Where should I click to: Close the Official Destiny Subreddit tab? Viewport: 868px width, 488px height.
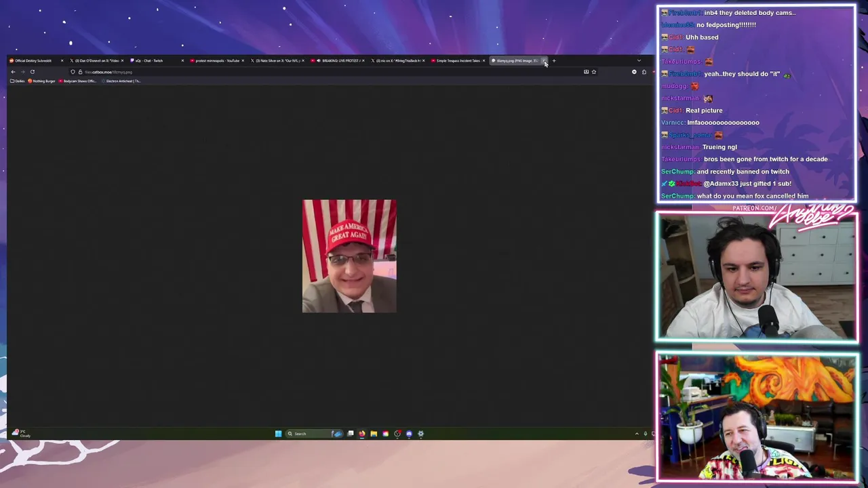(62, 61)
